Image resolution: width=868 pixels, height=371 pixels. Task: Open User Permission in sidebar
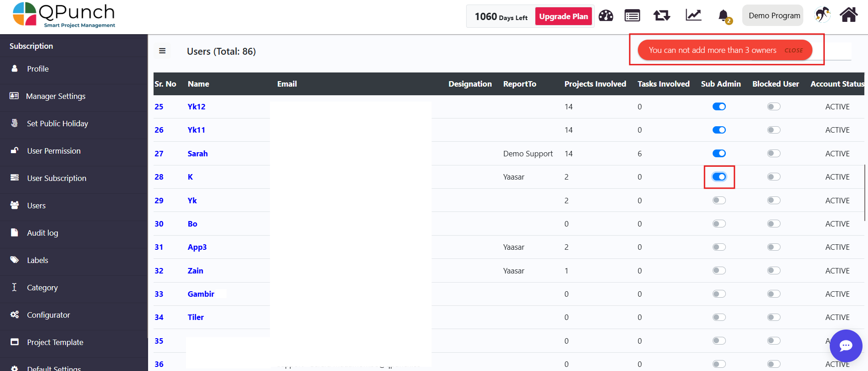(54, 151)
